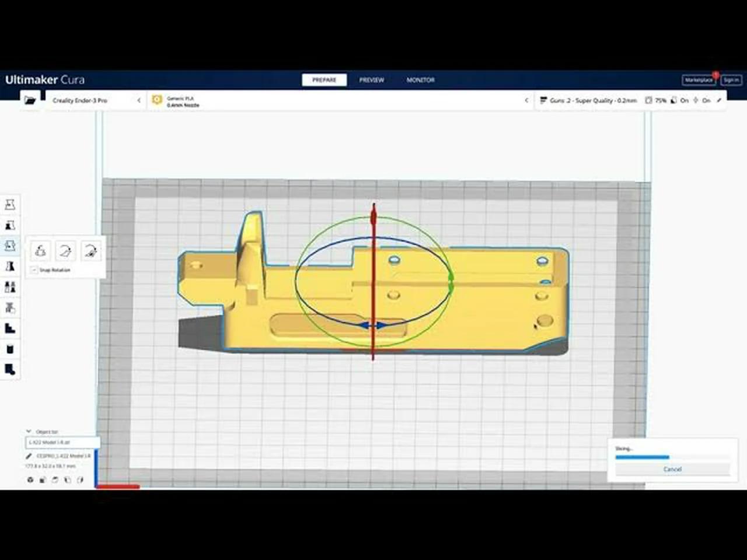Click the open file folder icon

(30, 100)
